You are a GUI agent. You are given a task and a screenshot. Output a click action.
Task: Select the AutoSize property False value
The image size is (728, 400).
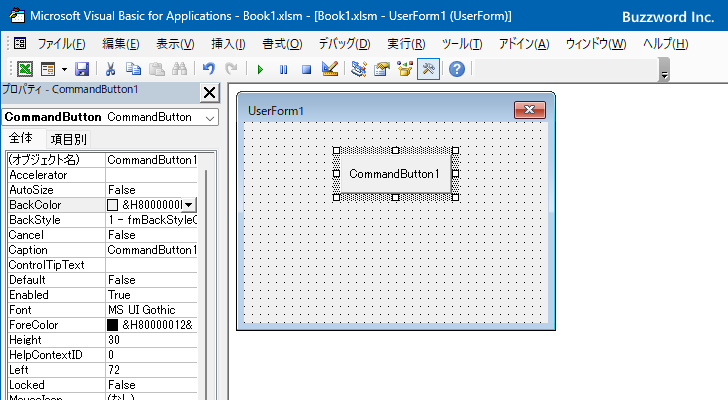[x=151, y=190]
